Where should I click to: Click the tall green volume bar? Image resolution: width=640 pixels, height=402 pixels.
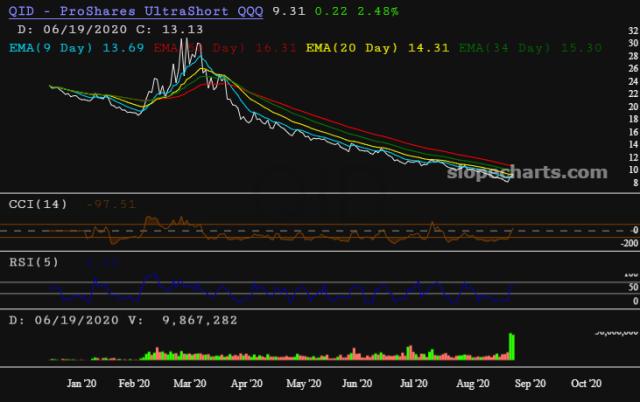click(x=512, y=347)
